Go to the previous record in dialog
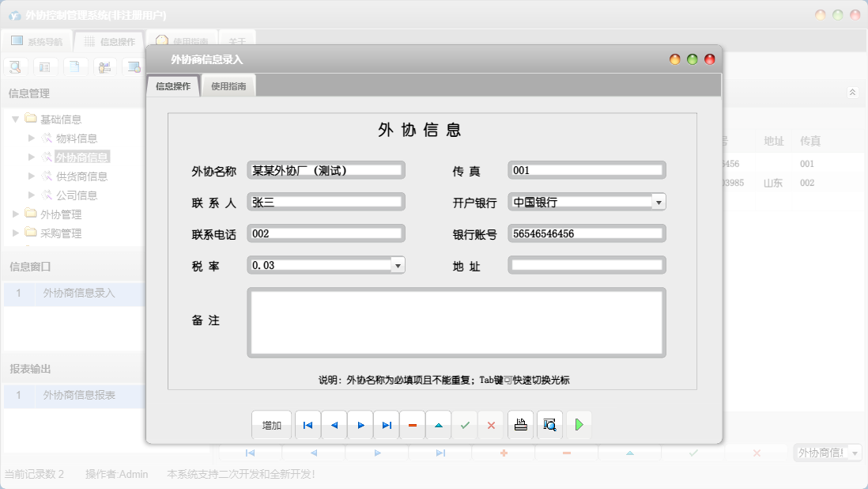 334,426
